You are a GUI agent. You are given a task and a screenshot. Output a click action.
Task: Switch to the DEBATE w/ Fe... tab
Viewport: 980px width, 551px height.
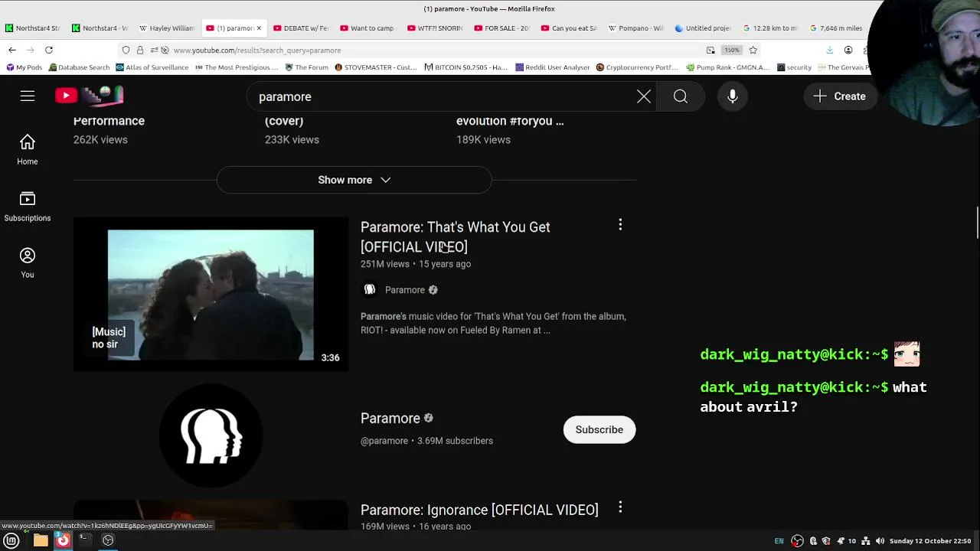point(301,28)
